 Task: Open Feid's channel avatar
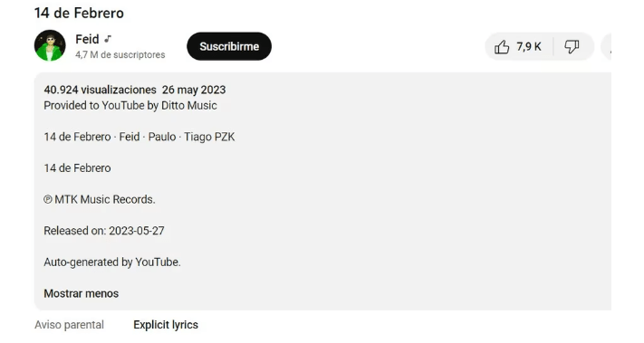[50, 45]
